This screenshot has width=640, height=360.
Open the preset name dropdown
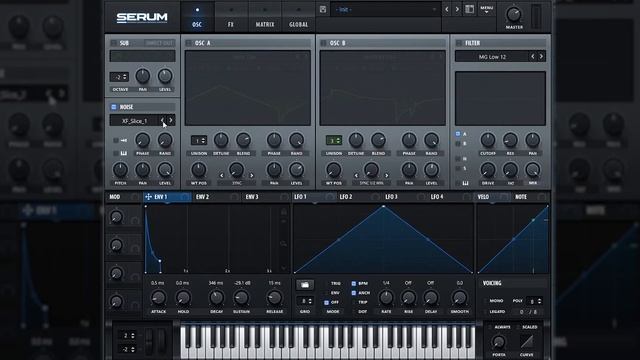pyautogui.click(x=386, y=9)
